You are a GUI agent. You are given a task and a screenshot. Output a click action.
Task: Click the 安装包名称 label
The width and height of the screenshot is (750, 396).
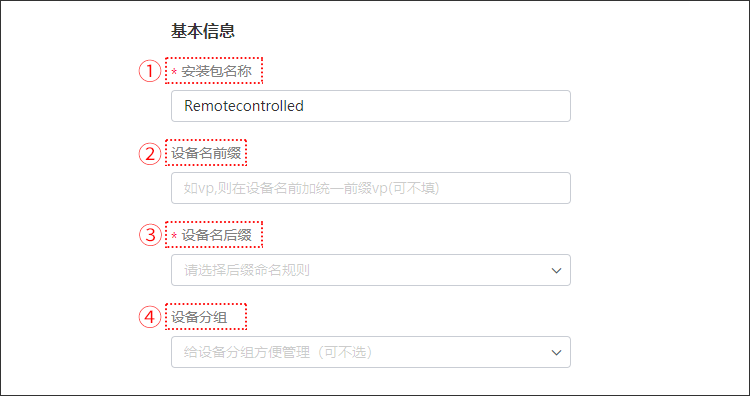216,72
